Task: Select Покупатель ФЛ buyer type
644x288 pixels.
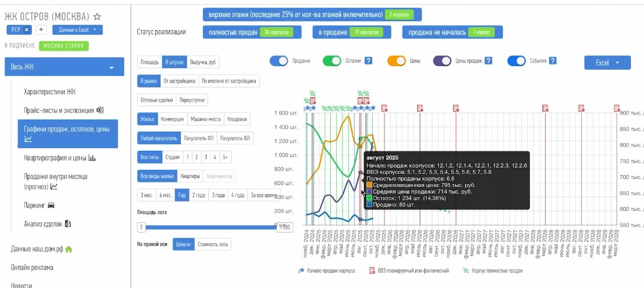Action: (198, 138)
